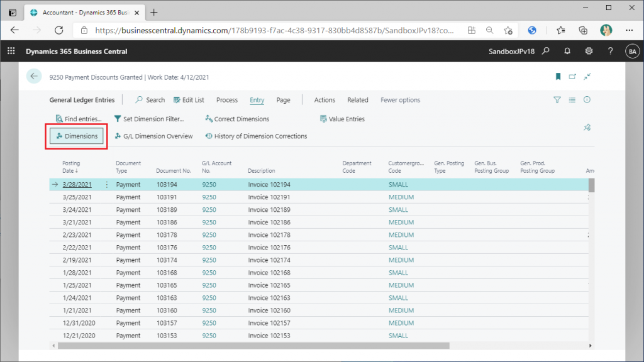644x362 pixels.
Task: Open the 3/28/2021 posting date link
Action: [77, 185]
